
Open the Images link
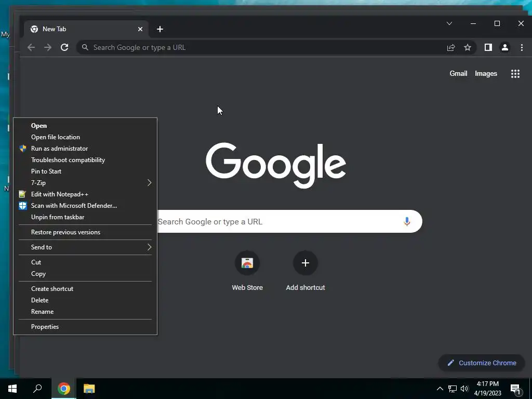point(486,74)
